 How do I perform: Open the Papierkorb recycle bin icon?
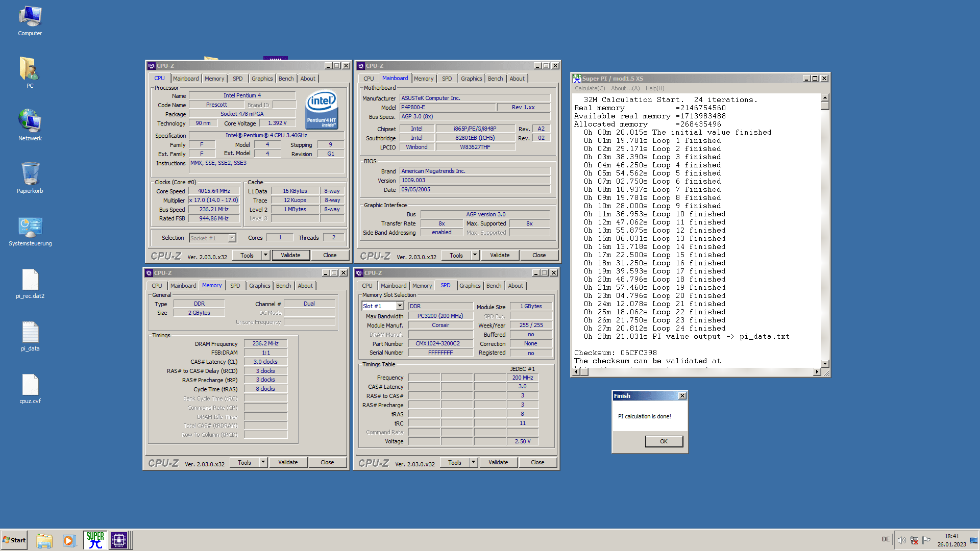30,178
